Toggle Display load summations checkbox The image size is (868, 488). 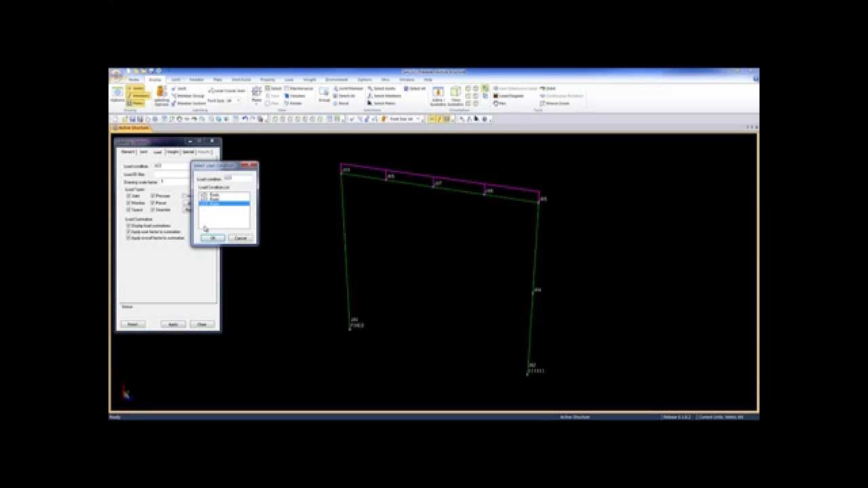click(128, 226)
